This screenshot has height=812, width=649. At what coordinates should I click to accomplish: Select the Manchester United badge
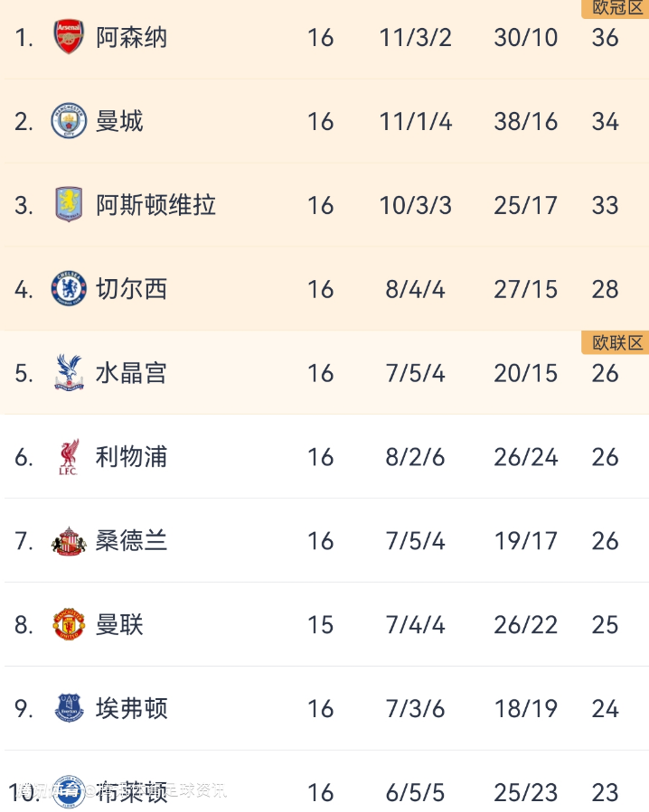tap(69, 625)
